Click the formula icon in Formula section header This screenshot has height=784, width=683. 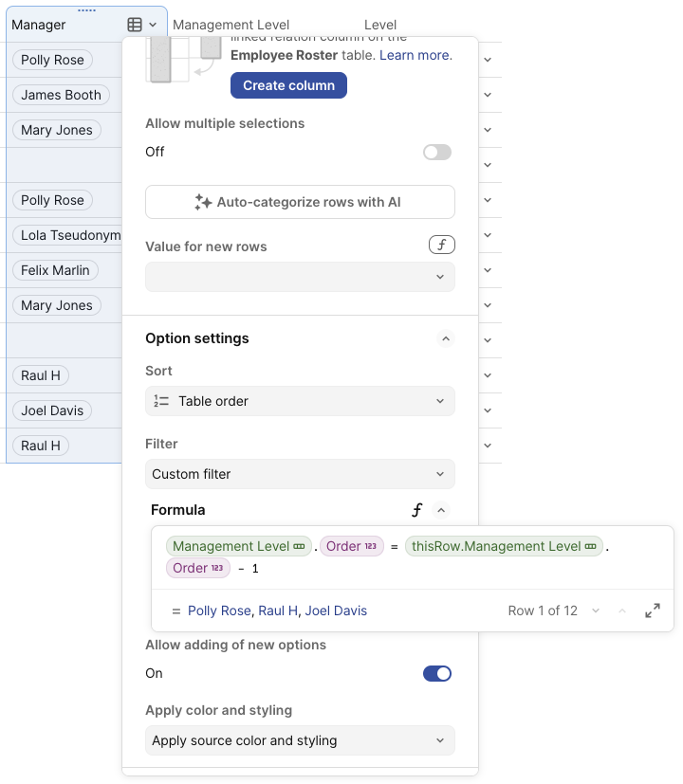(x=416, y=510)
